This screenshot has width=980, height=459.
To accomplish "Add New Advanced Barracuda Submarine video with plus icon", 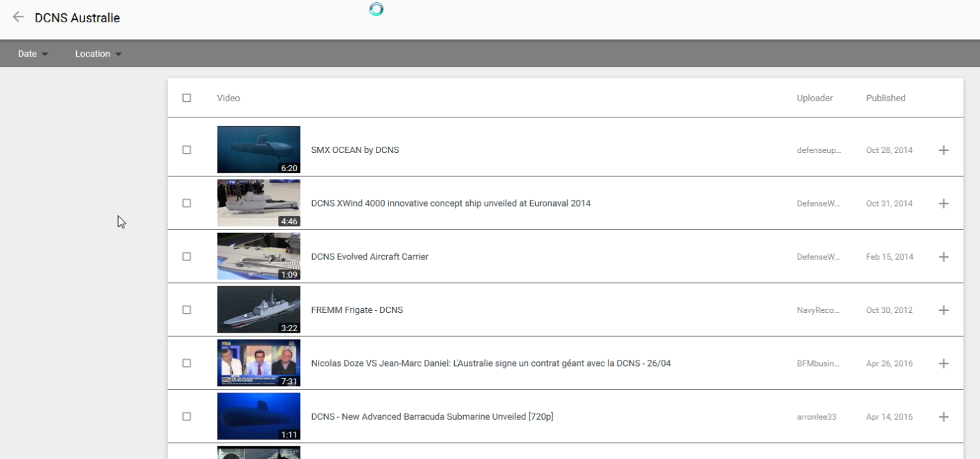I will point(943,416).
